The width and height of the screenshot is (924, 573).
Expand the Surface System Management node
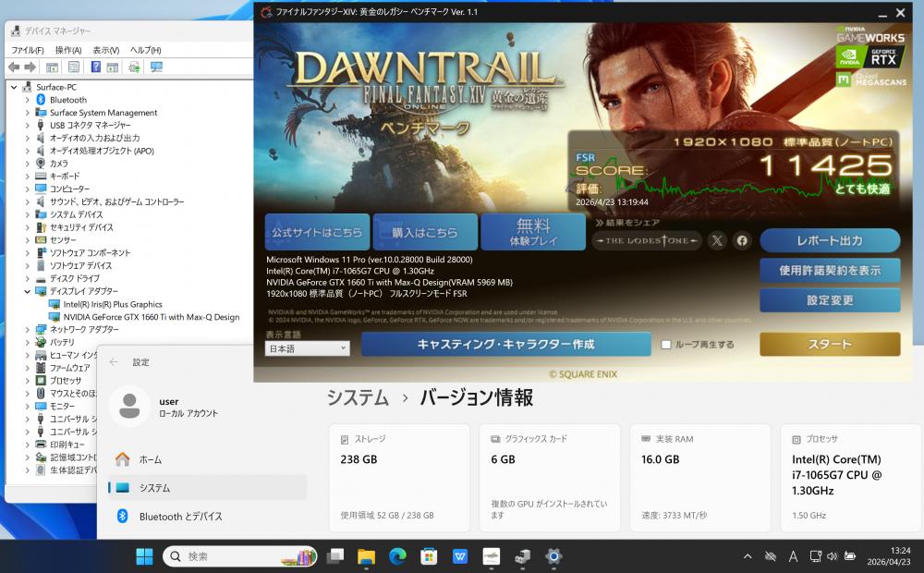pyautogui.click(x=27, y=113)
